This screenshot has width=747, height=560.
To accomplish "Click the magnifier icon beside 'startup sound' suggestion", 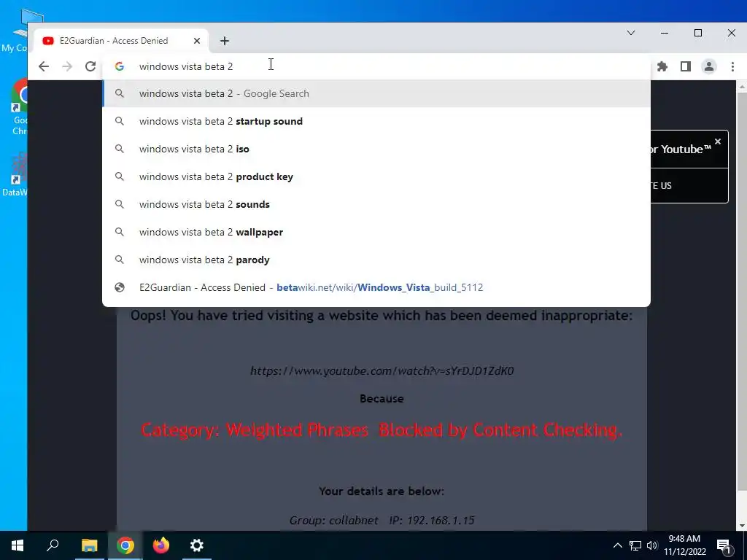I will point(120,122).
